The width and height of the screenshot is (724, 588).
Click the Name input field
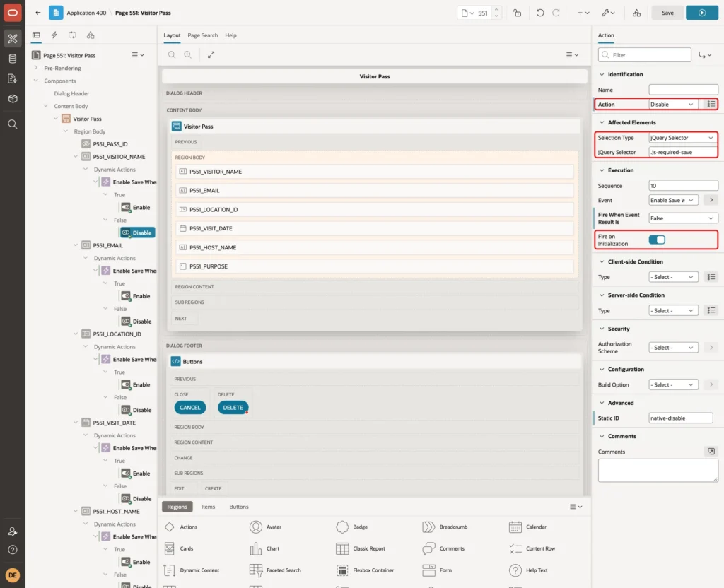tap(684, 90)
